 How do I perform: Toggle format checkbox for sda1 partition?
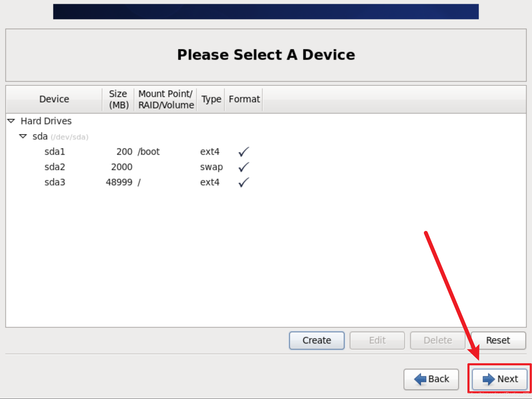242,151
